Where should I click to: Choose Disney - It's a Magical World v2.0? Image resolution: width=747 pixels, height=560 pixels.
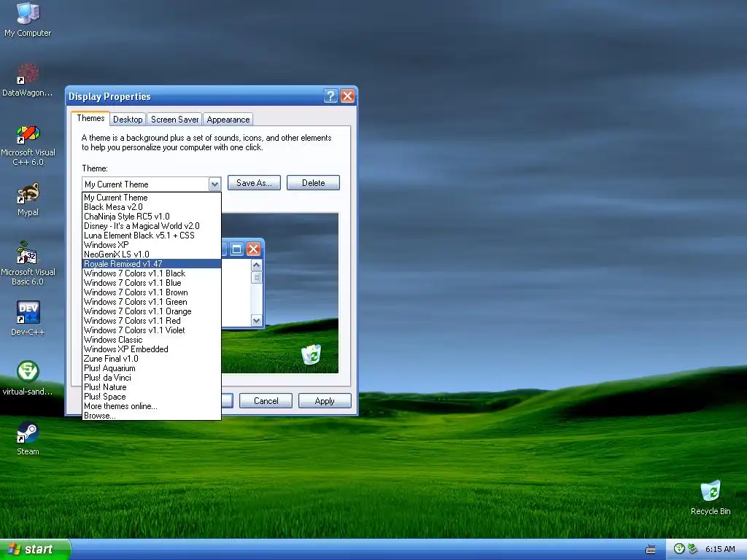pos(152,226)
